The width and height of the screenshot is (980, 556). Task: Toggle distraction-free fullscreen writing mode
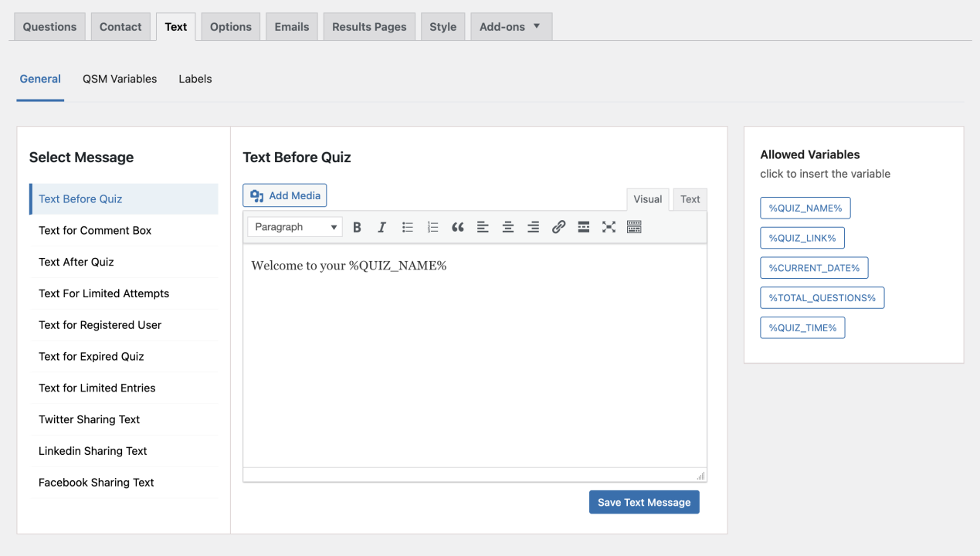point(609,226)
